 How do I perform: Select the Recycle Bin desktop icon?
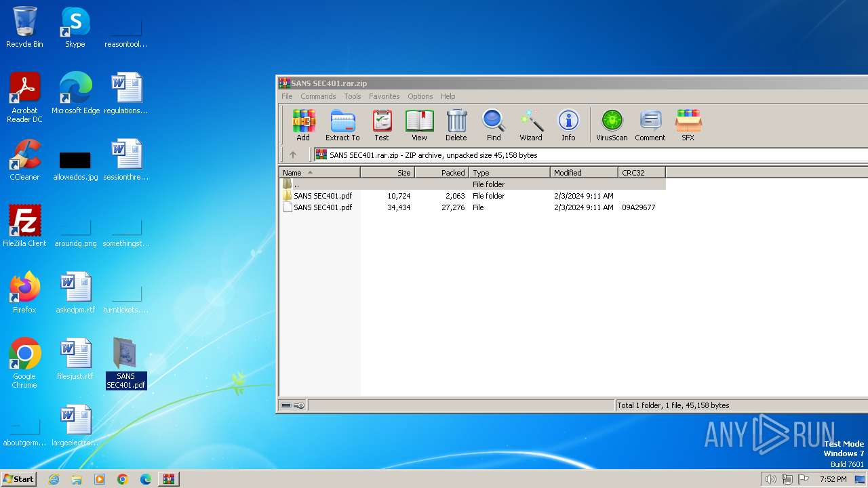[24, 27]
